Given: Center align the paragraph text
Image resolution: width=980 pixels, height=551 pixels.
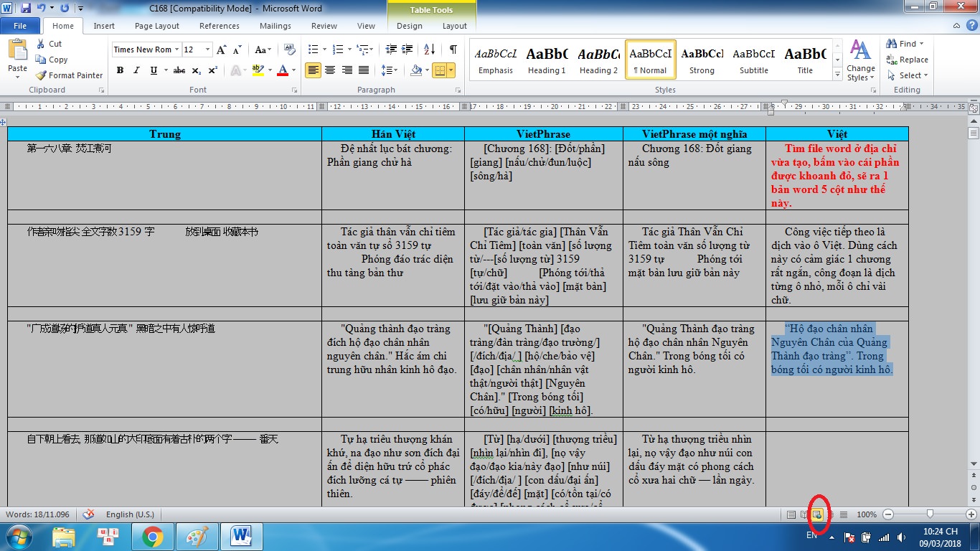Looking at the screenshot, I should click(x=330, y=70).
